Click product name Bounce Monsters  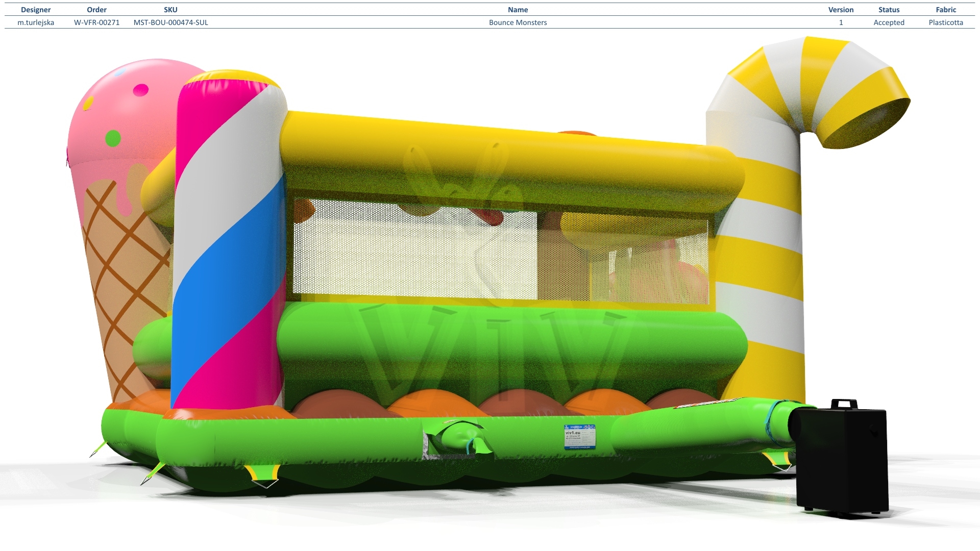point(518,22)
